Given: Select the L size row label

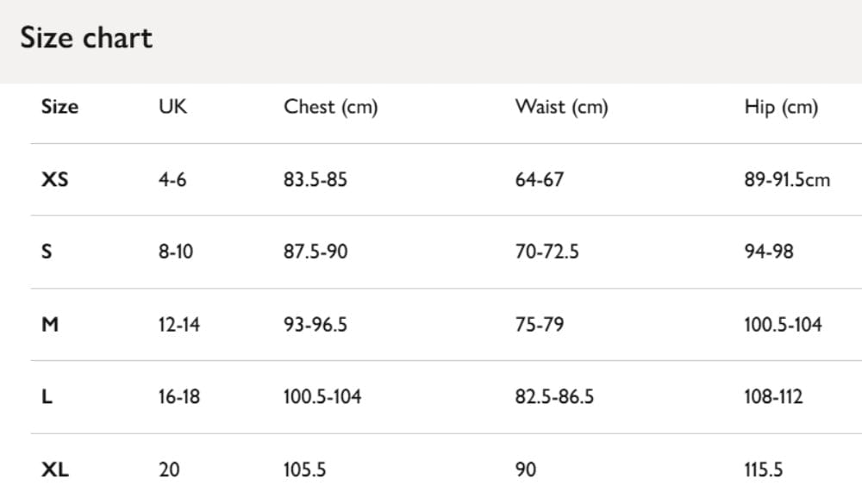Looking at the screenshot, I should (x=47, y=397).
